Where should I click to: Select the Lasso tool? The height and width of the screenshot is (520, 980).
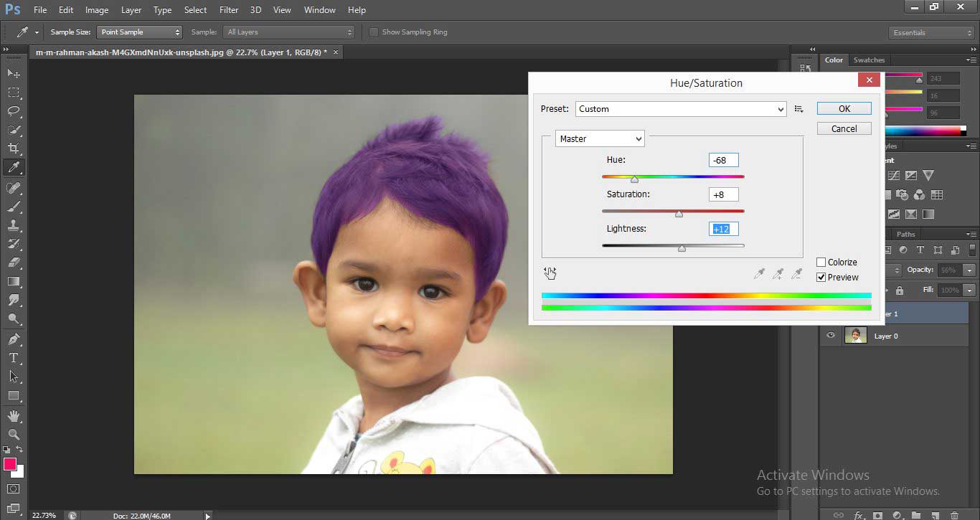click(x=13, y=111)
